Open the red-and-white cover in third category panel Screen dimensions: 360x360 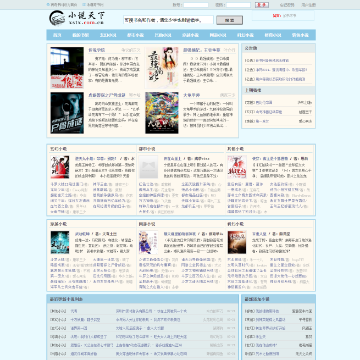tap(237, 167)
